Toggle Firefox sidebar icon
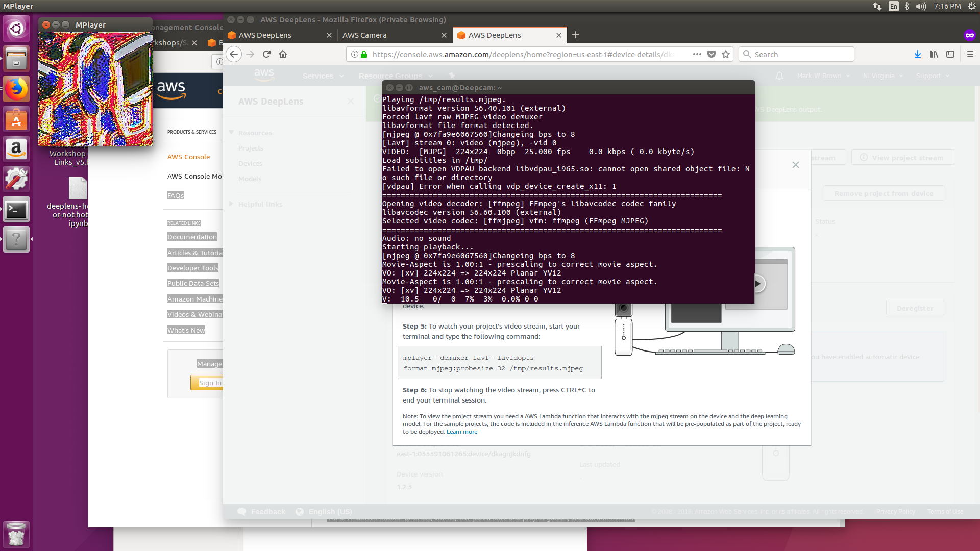This screenshot has width=980, height=551. 950,54
